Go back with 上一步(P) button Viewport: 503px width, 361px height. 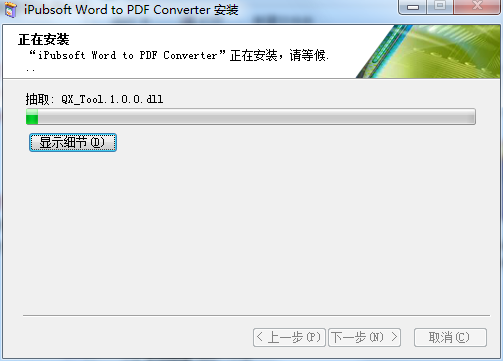click(289, 337)
